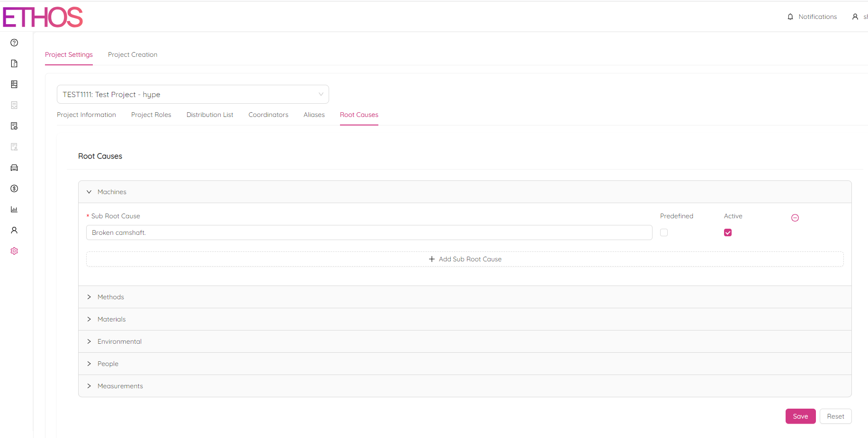This screenshot has height=438, width=868.
Task: Open the bar chart reports icon
Action: click(14, 209)
